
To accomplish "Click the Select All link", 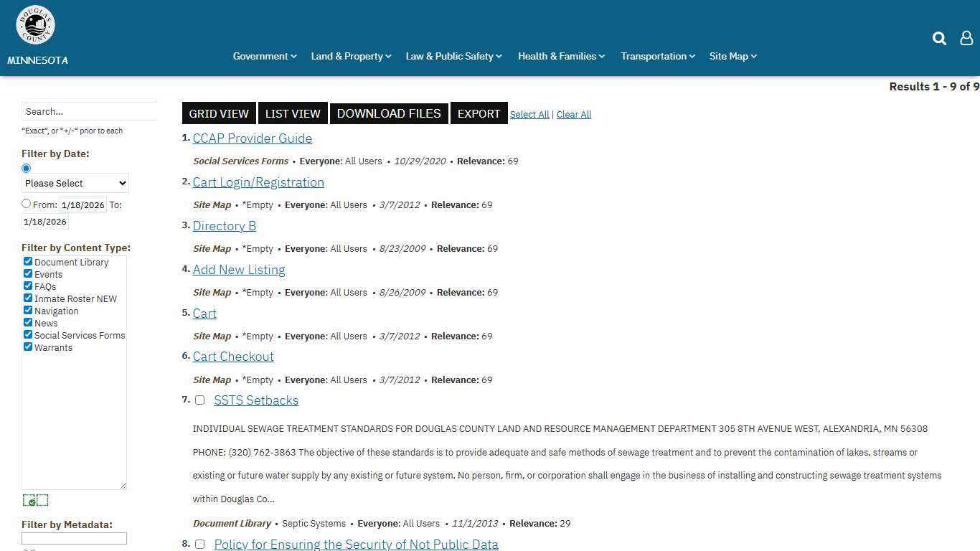I will point(529,115).
